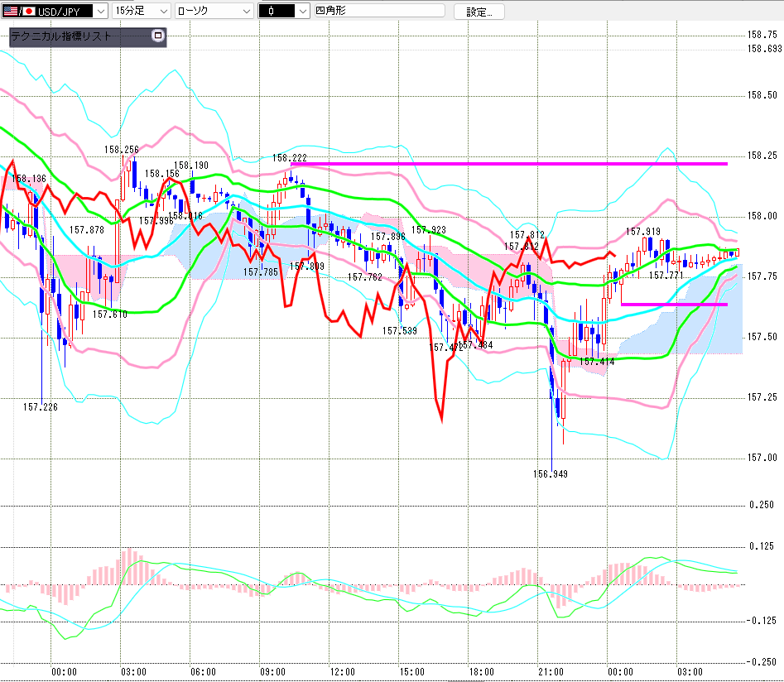
Task: Click the 158.256 high price label
Action: [122, 150]
